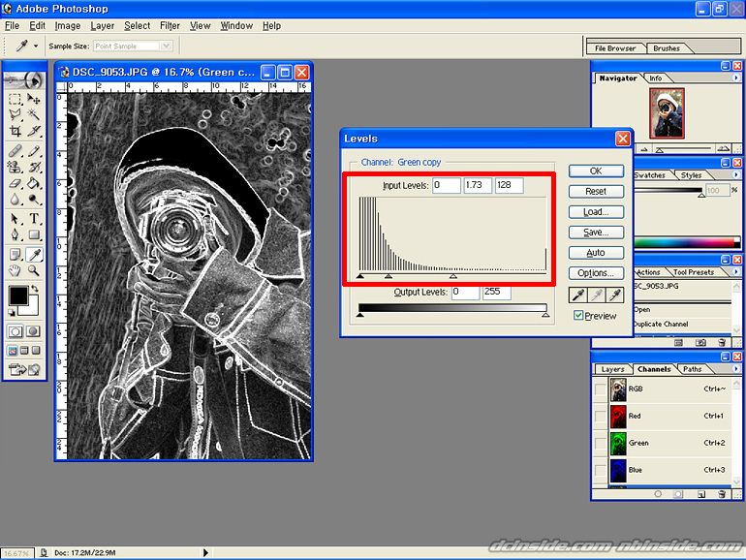Select the Eraser tool
The height and width of the screenshot is (560, 746).
tap(15, 183)
